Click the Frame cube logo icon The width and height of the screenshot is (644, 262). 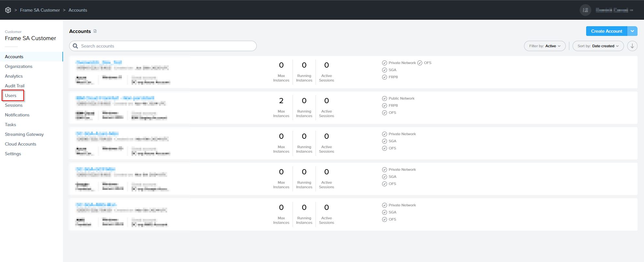[x=8, y=10]
